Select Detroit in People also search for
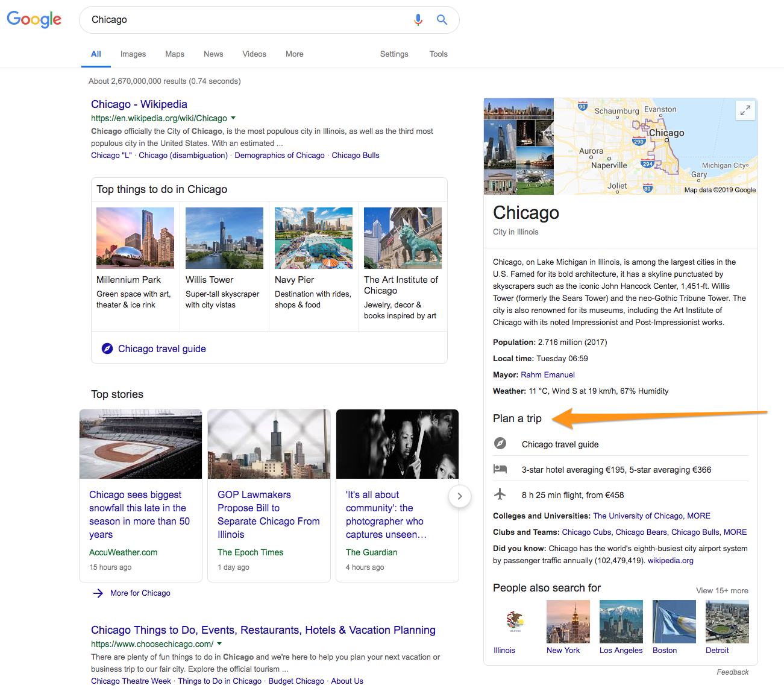 [x=727, y=628]
